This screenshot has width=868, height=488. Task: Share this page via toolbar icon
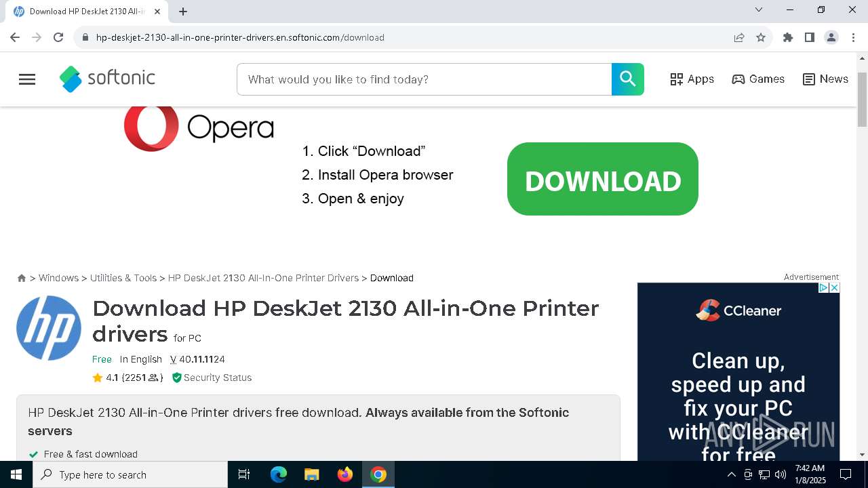point(739,37)
